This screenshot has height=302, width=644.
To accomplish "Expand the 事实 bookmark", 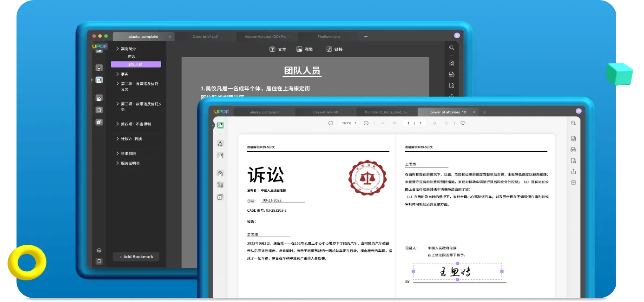I will pos(118,74).
